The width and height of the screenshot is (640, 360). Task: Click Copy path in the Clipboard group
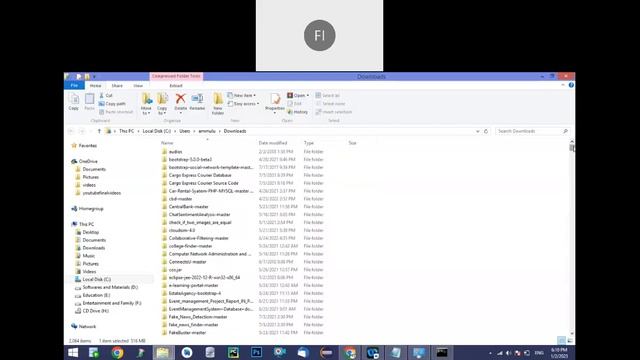pyautogui.click(x=112, y=104)
